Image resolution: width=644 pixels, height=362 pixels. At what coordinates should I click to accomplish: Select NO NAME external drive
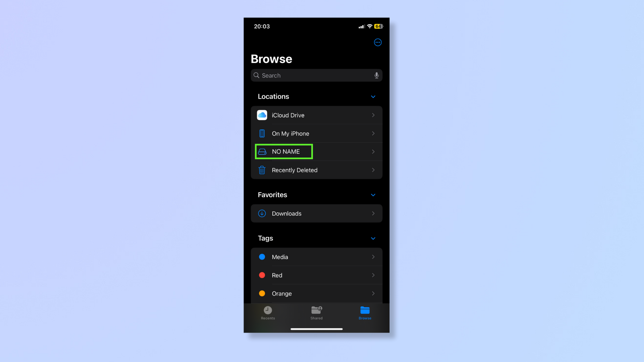(x=317, y=152)
